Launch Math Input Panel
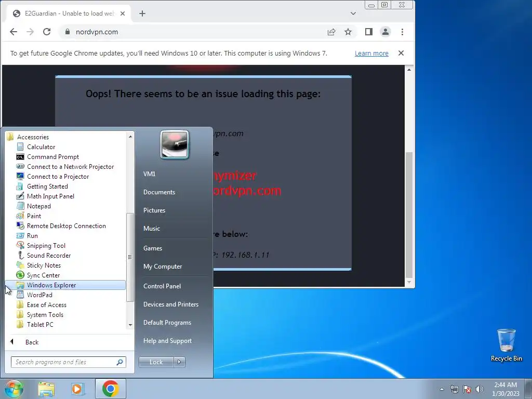 [x=50, y=196]
